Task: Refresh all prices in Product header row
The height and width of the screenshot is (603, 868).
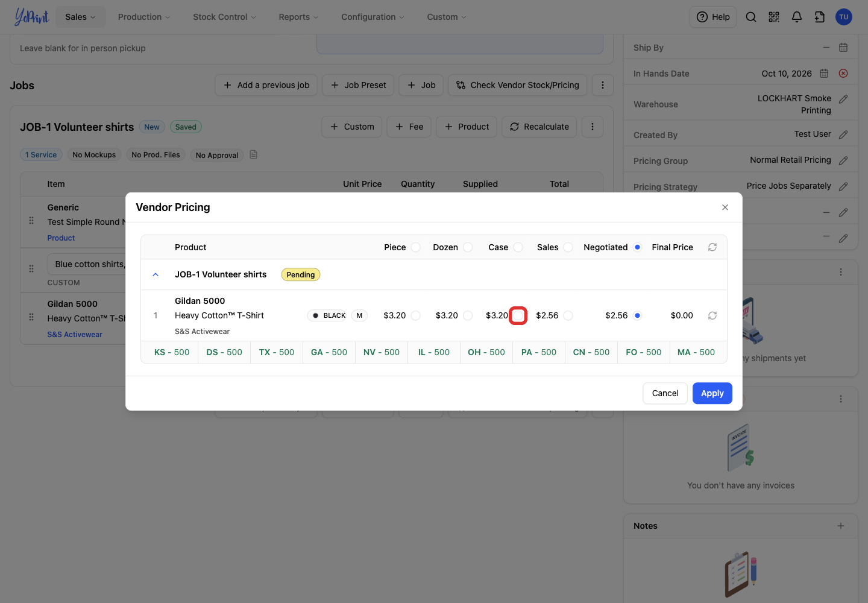Action: pos(712,247)
